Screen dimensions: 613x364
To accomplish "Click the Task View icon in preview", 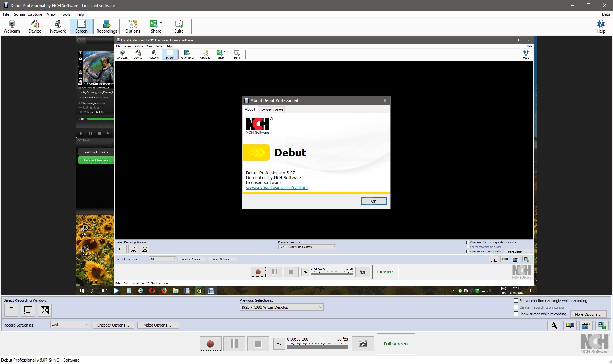I will coord(105,290).
